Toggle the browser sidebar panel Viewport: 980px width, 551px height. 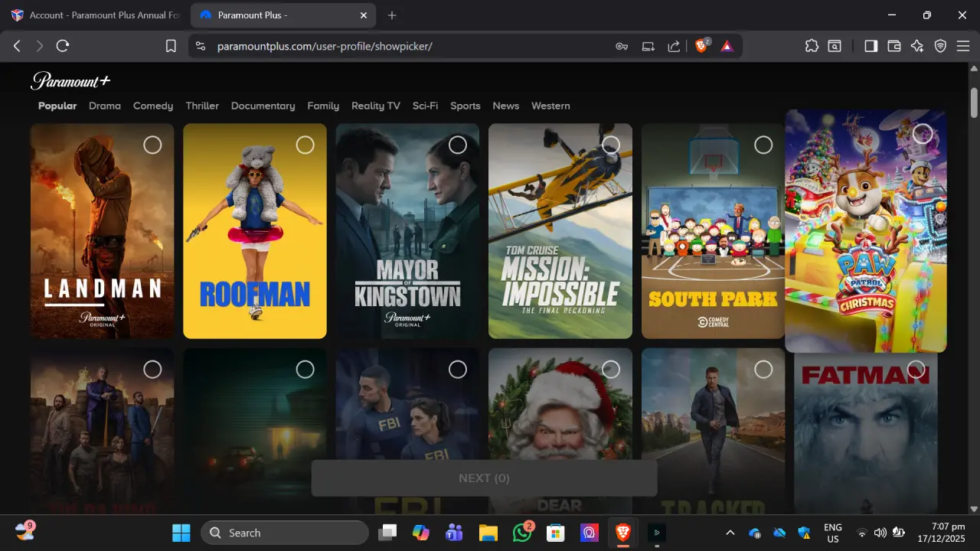(871, 46)
